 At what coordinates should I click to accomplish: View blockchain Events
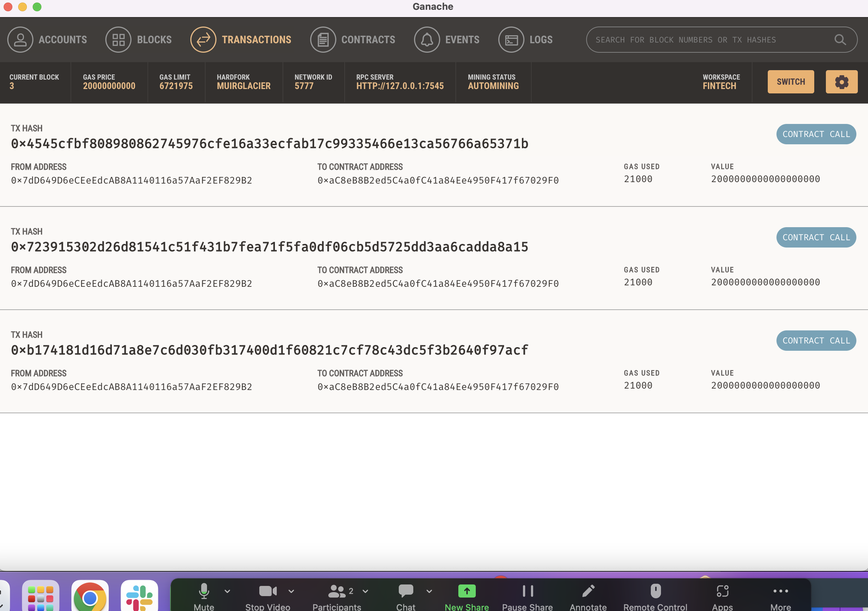click(426, 39)
